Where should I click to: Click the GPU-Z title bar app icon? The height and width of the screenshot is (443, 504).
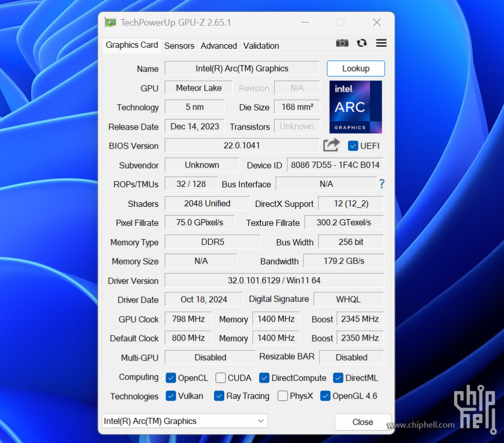[x=110, y=23]
